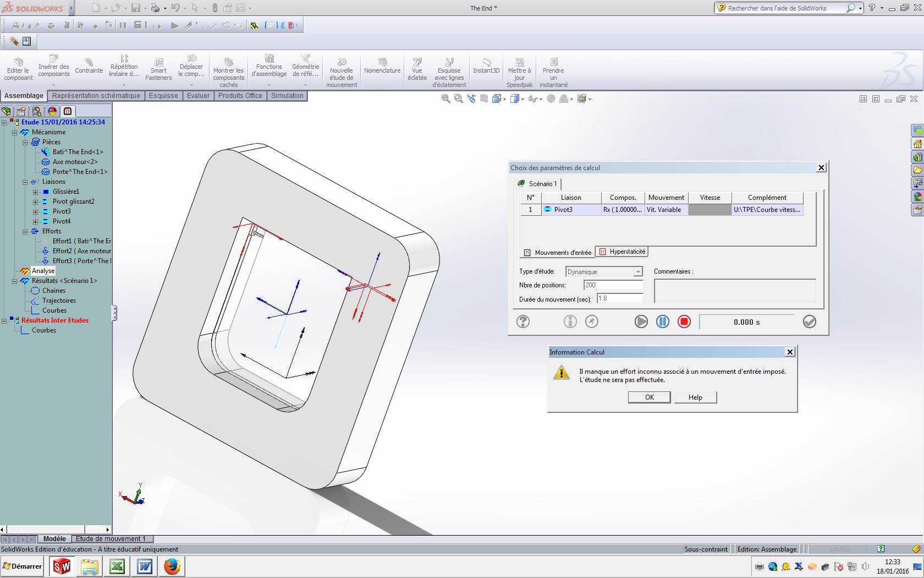Click the Nbre de positions field

tap(613, 285)
